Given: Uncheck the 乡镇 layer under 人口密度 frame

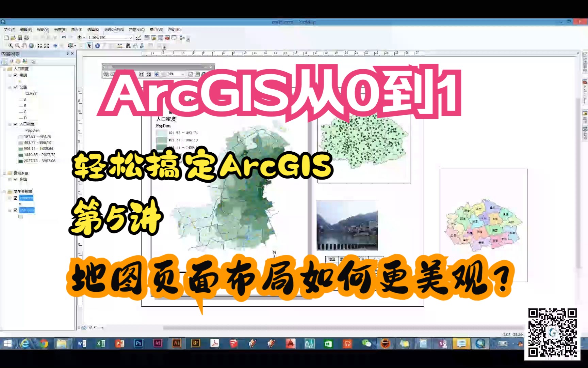Looking at the screenshot, I should 15,75.
